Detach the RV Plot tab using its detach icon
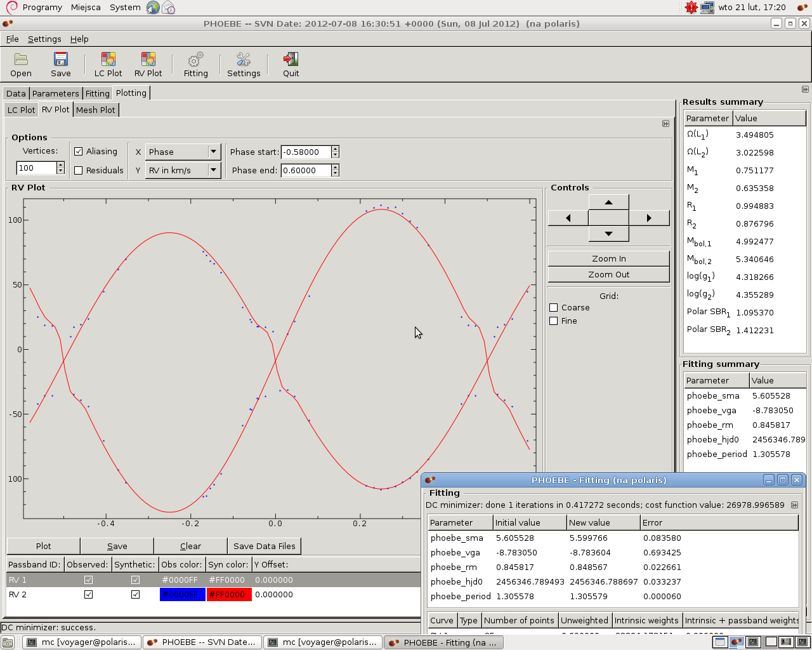This screenshot has height=650, width=812. [x=665, y=124]
